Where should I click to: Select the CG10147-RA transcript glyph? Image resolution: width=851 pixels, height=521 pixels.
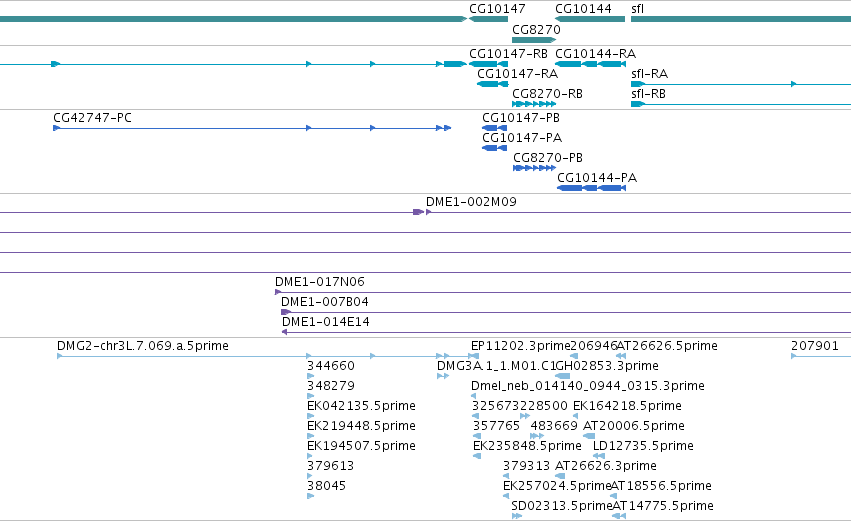click(x=492, y=84)
